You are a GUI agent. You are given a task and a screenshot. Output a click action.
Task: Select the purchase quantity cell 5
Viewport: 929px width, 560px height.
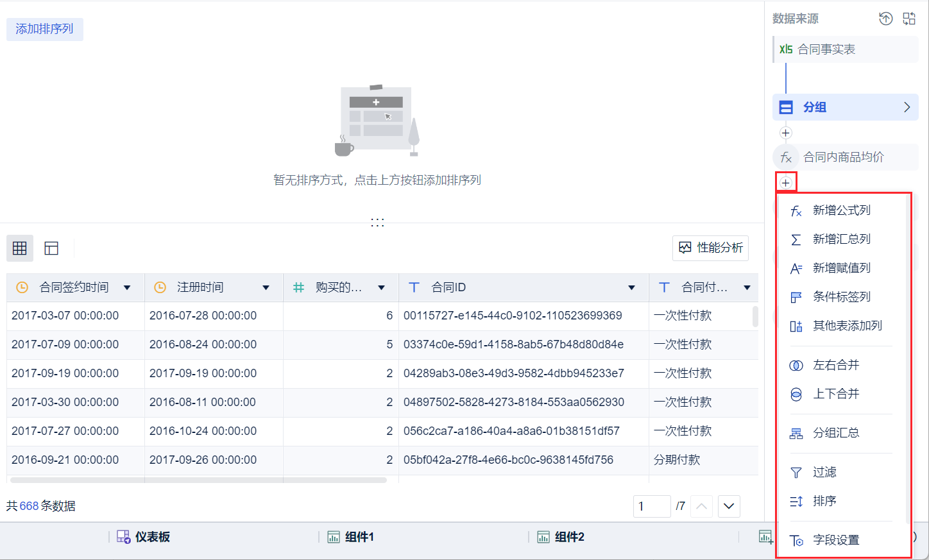click(341, 344)
